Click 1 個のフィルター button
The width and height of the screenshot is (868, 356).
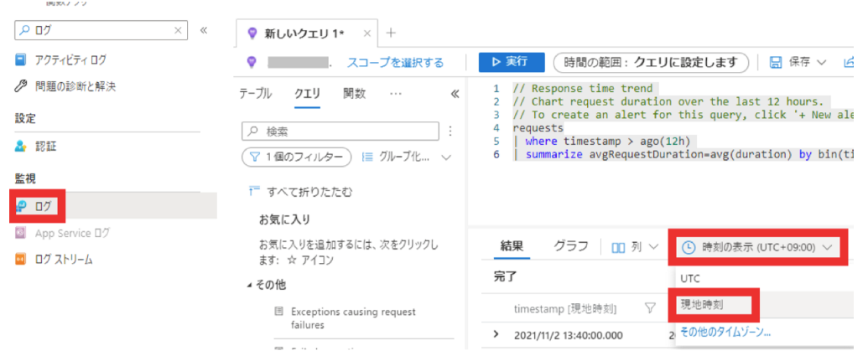pos(297,157)
